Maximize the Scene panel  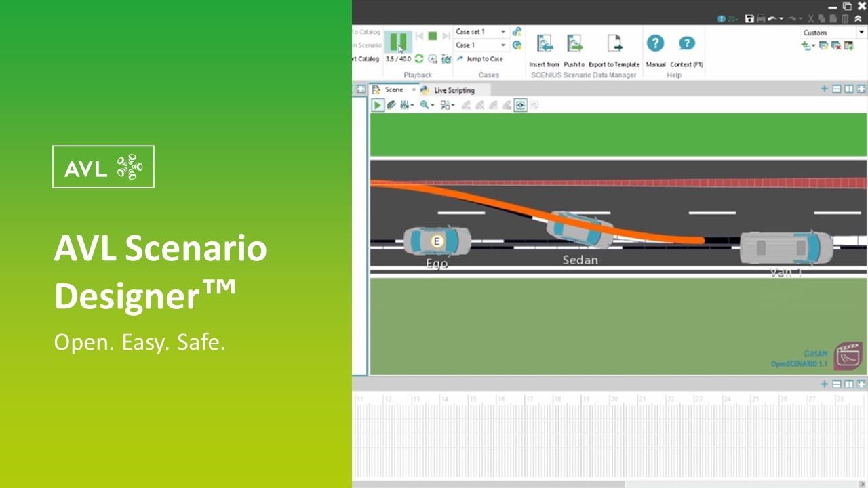click(861, 89)
